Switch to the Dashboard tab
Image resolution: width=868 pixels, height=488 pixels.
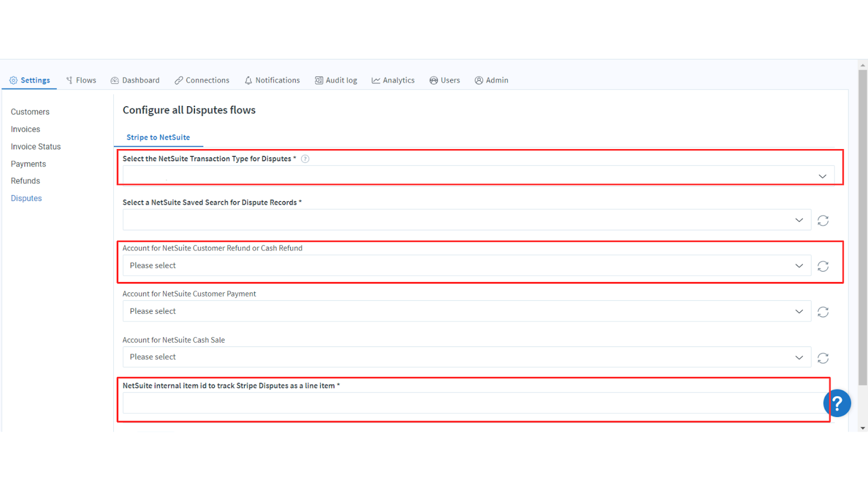(x=135, y=80)
